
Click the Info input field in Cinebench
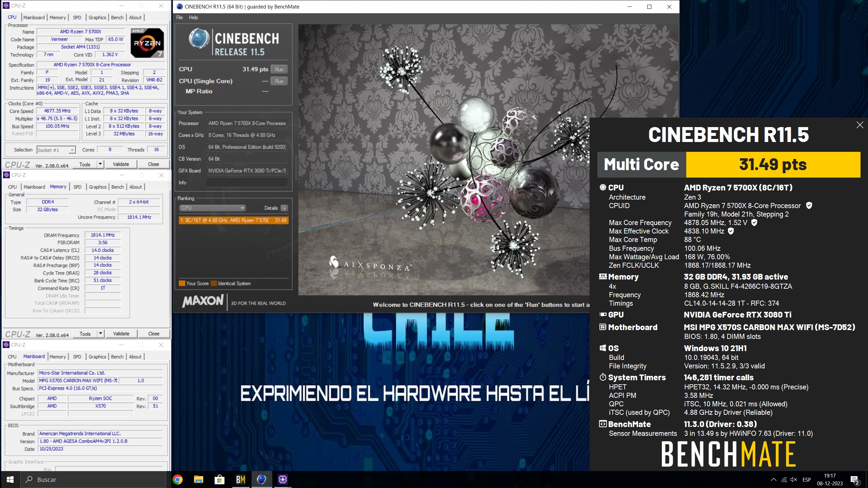click(x=247, y=183)
